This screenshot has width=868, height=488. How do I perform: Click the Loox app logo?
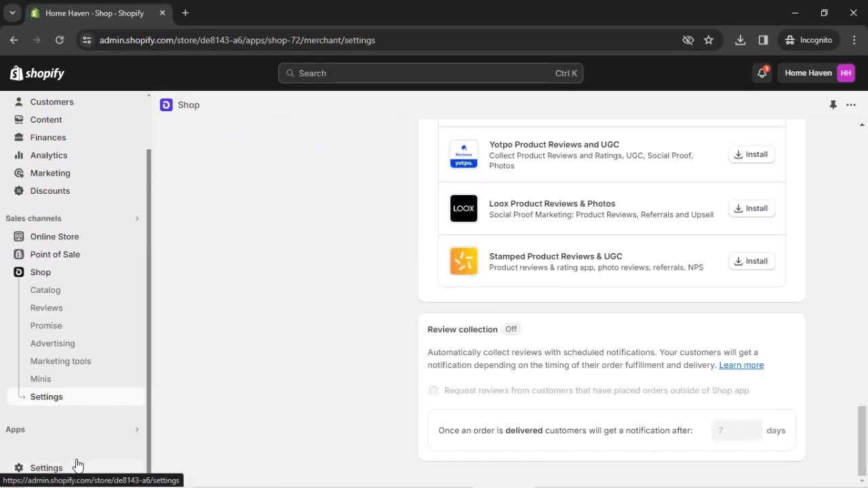pos(464,208)
